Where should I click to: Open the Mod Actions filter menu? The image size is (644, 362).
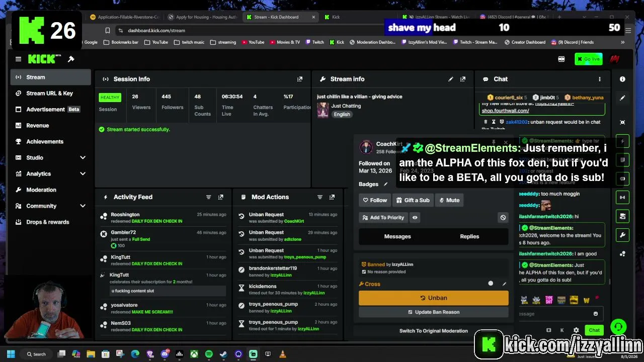[319, 197]
